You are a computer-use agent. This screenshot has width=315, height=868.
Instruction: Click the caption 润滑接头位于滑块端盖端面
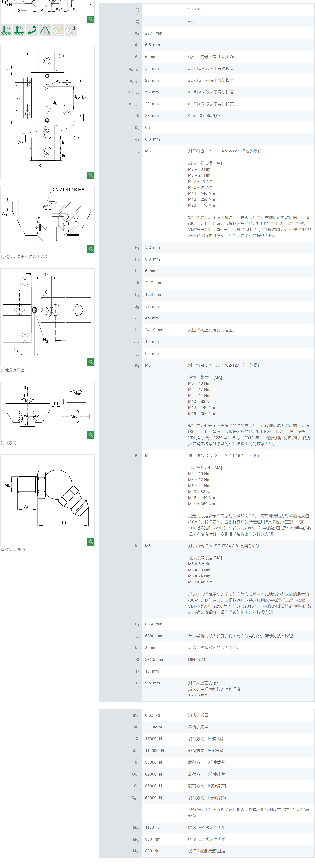tap(25, 257)
